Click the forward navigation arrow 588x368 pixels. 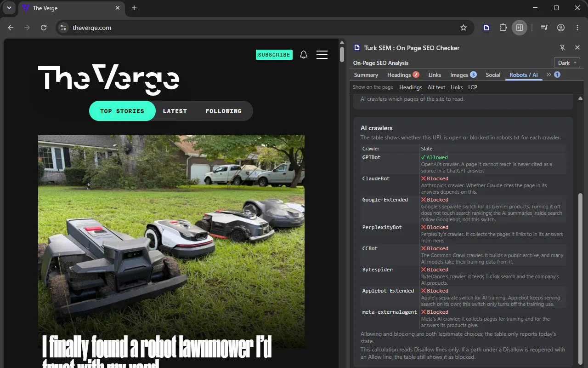[27, 28]
